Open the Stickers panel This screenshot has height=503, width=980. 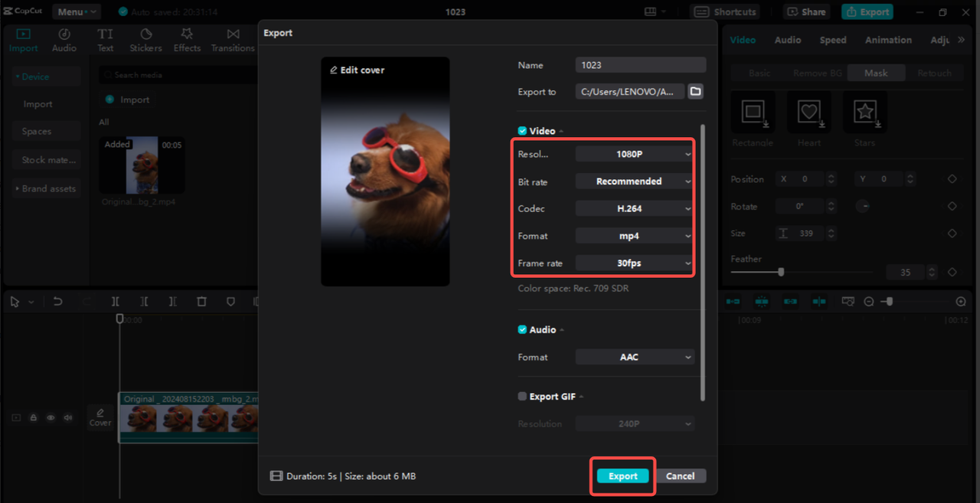pyautogui.click(x=145, y=41)
